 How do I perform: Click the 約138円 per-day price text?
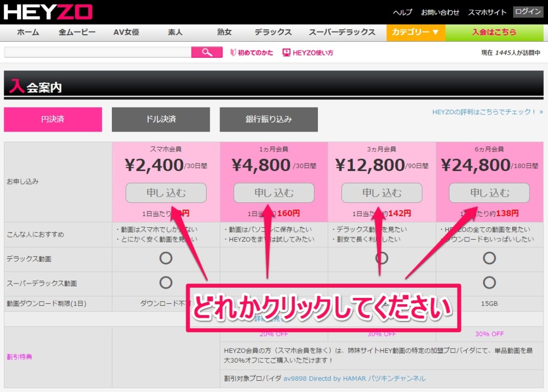[x=504, y=213]
